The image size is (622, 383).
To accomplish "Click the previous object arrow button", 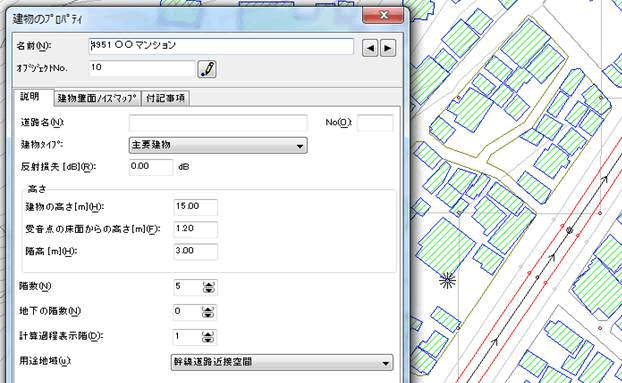I will (x=370, y=48).
